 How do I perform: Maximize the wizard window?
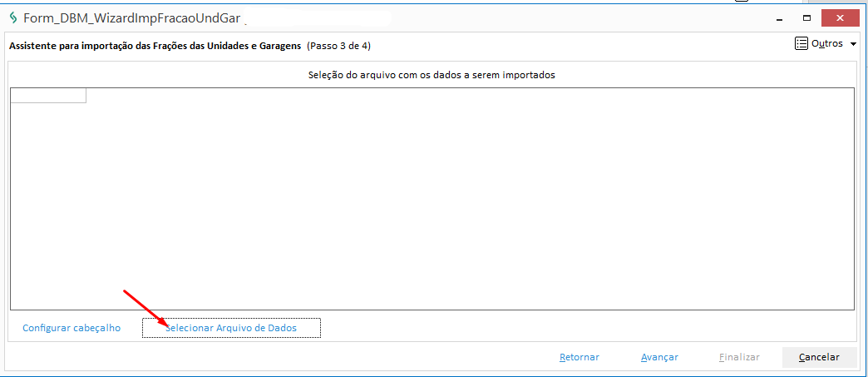click(806, 17)
